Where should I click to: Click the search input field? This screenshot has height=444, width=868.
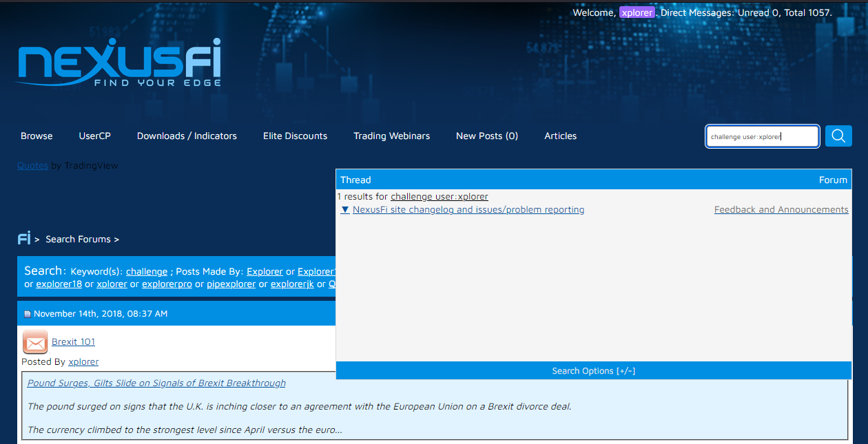(x=763, y=136)
